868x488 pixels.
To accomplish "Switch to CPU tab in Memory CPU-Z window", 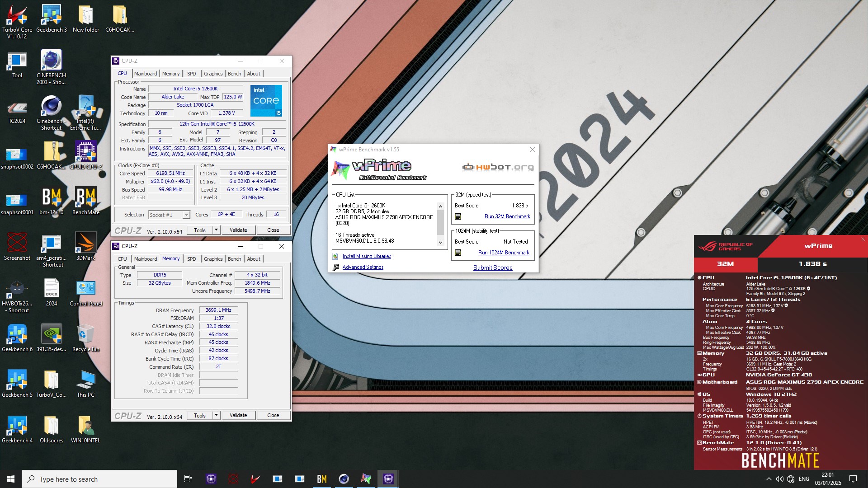I will (x=122, y=259).
